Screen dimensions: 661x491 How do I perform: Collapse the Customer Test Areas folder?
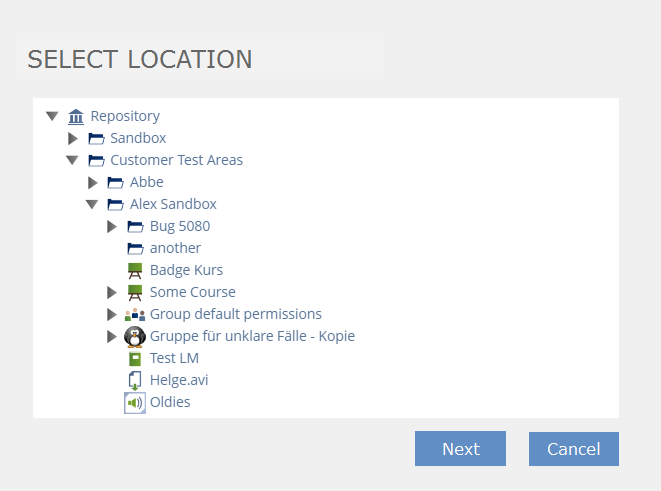(72, 160)
